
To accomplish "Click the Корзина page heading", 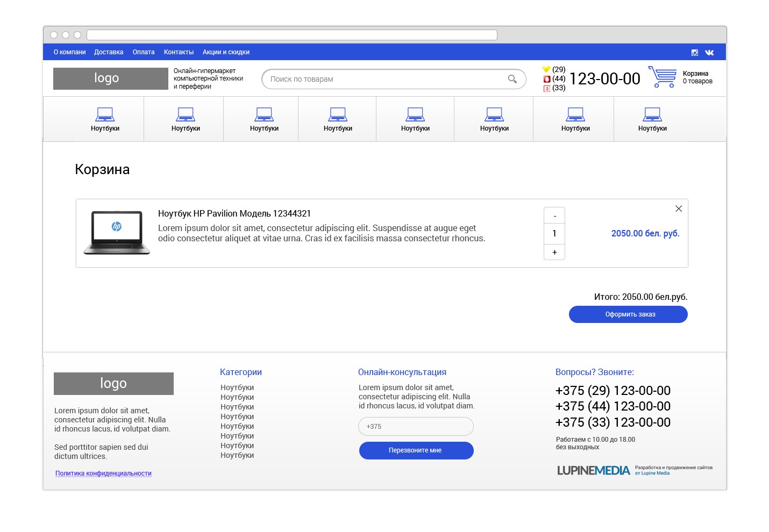I will click(x=102, y=169).
